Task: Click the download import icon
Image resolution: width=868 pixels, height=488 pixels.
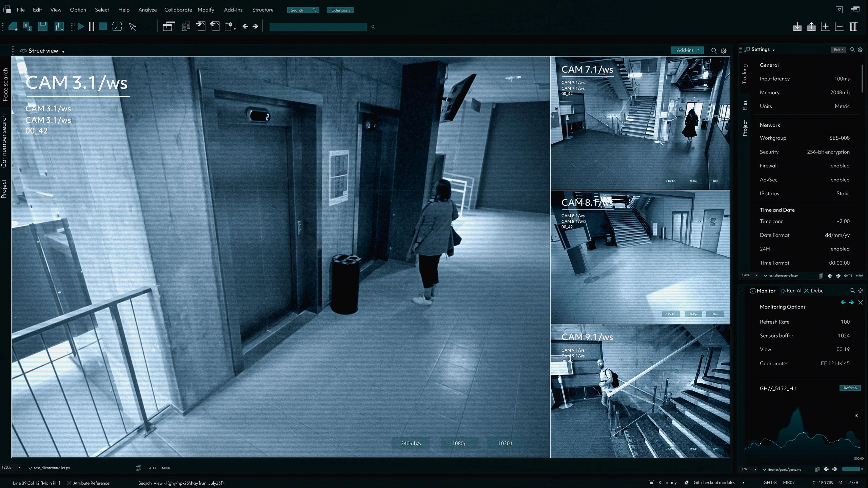Action: 797,26
